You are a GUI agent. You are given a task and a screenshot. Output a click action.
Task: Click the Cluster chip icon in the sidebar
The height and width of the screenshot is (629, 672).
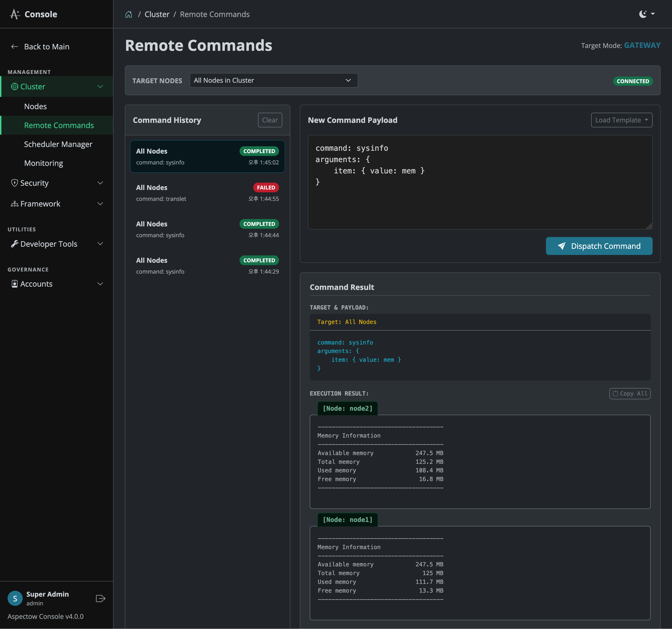pyautogui.click(x=14, y=86)
